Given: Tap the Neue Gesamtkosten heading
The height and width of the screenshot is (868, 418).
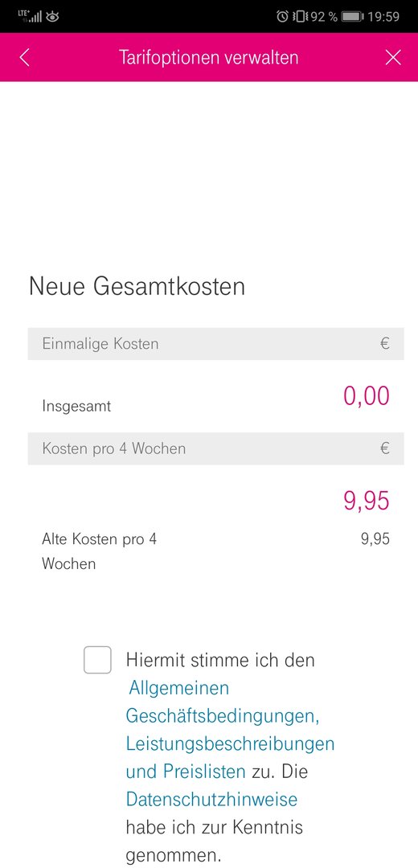Looking at the screenshot, I should [x=137, y=287].
